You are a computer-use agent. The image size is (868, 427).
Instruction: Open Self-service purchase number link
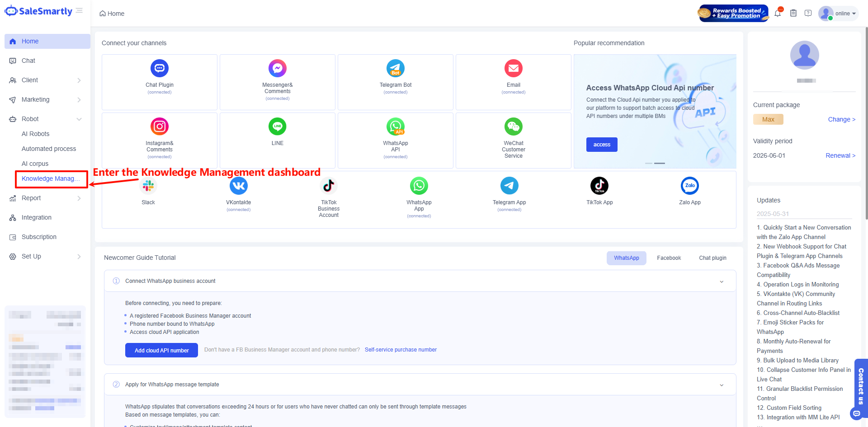tap(401, 350)
